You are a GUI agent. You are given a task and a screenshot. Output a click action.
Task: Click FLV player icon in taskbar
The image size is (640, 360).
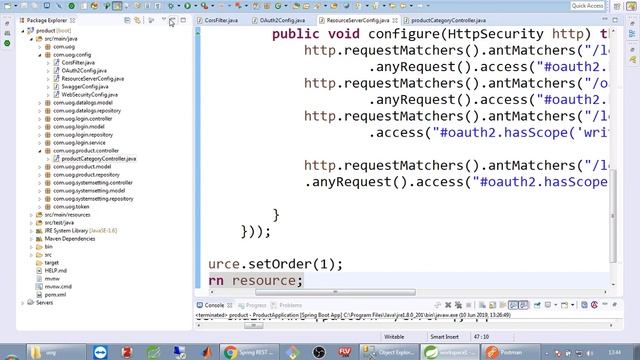pos(344,352)
